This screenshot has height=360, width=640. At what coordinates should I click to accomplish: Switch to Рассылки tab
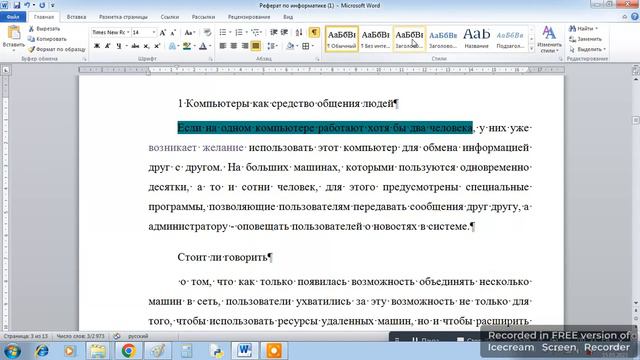pos(203,17)
